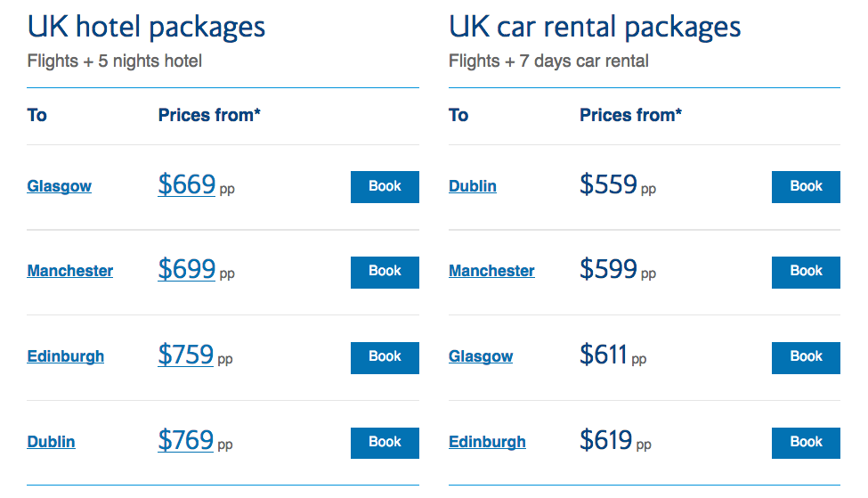This screenshot has width=868, height=498.
Task: Click the $759 hotel price link
Action: (x=185, y=355)
